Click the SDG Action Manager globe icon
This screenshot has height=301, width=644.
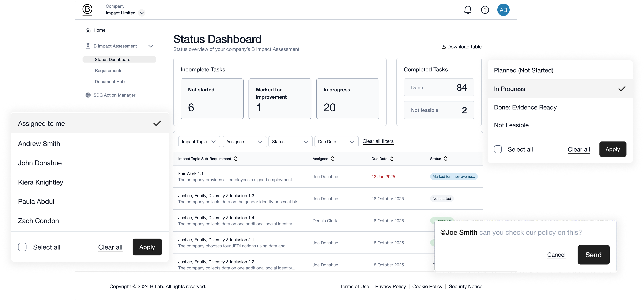tap(88, 95)
